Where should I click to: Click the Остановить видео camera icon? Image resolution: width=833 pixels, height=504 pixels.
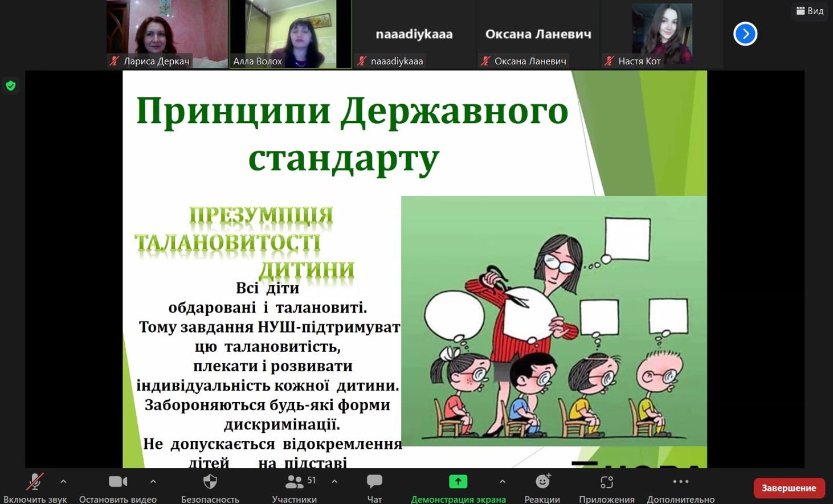tap(117, 481)
